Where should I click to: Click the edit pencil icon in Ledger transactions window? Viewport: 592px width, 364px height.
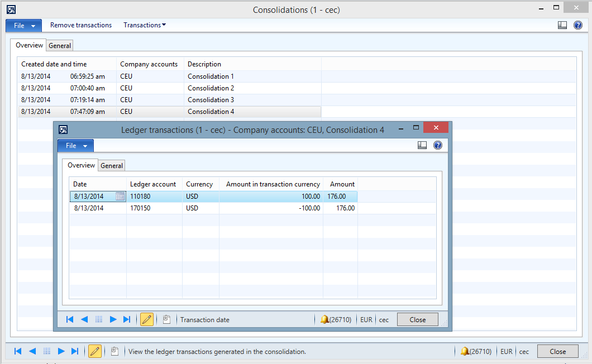point(147,319)
